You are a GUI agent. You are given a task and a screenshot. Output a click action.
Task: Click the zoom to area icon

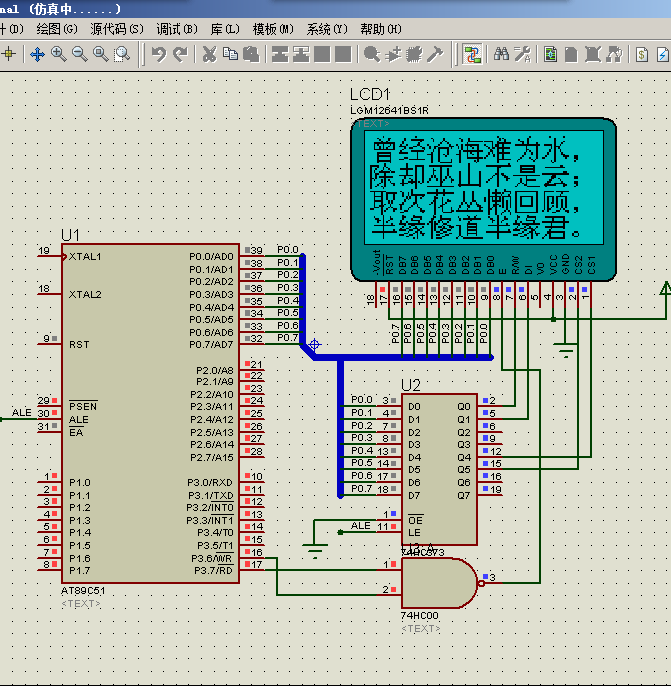(121, 54)
